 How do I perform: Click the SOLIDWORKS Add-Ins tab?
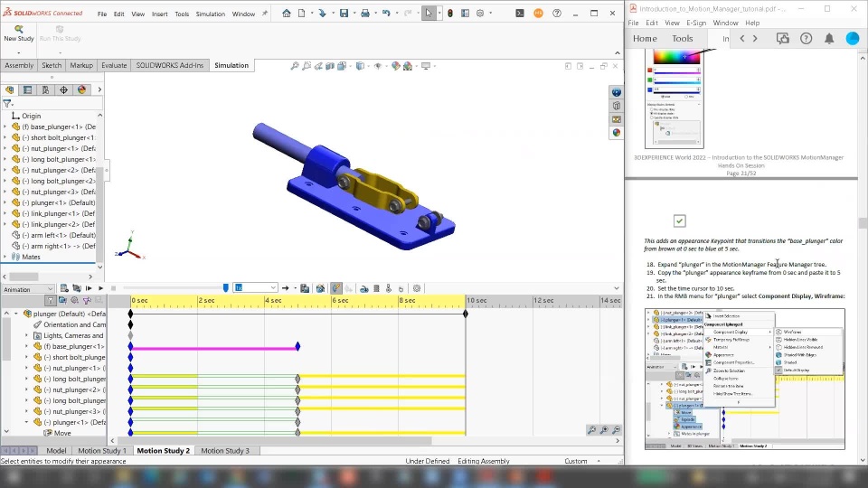tap(169, 65)
